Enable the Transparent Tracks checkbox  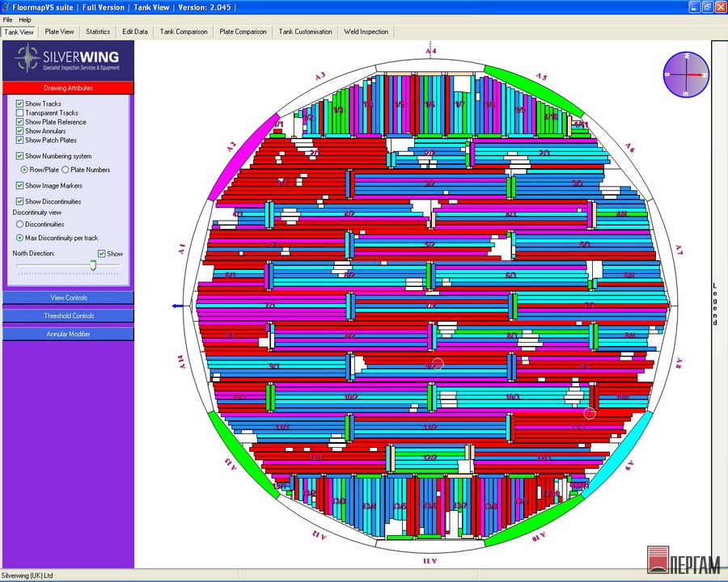pyautogui.click(x=19, y=113)
